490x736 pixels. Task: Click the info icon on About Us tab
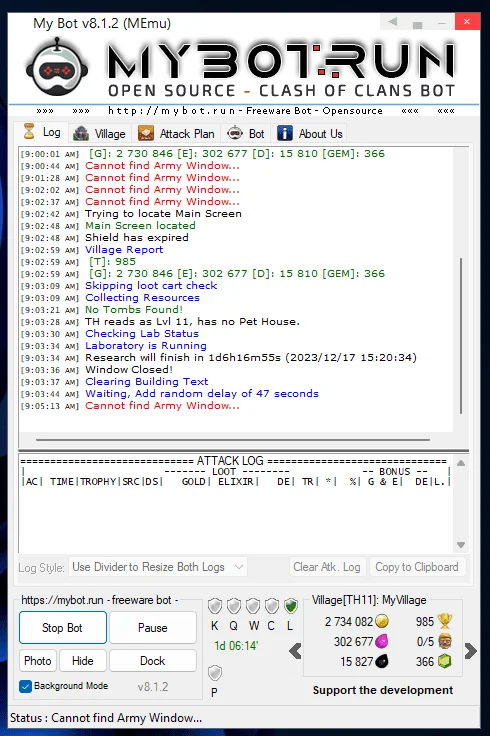tap(285, 133)
